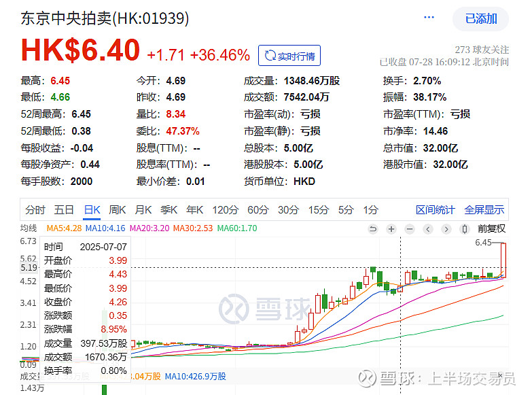The height and width of the screenshot is (395, 532).
Task: Select the 日K chart tab
Action: click(x=92, y=210)
